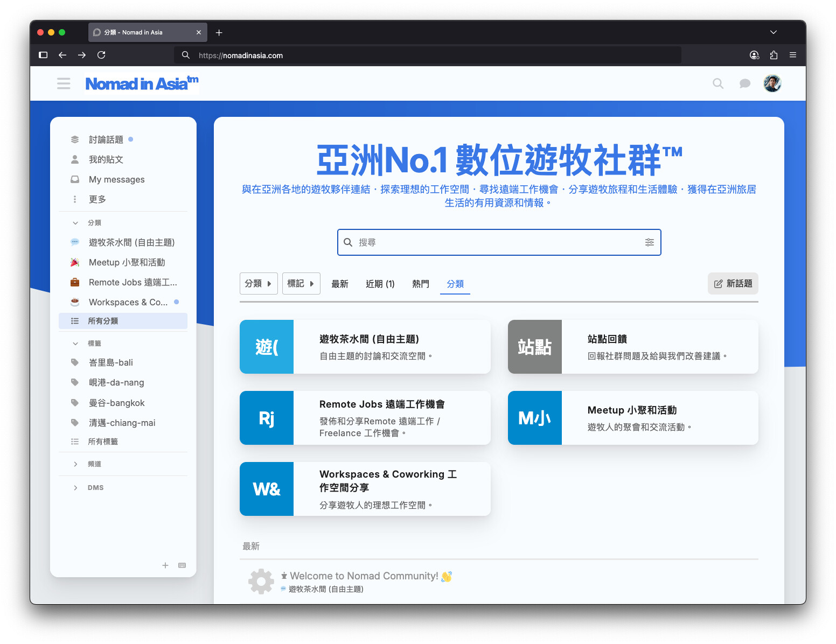This screenshot has height=644, width=836.
Task: Collapse the 標籤 sidebar section
Action: pyautogui.click(x=75, y=344)
